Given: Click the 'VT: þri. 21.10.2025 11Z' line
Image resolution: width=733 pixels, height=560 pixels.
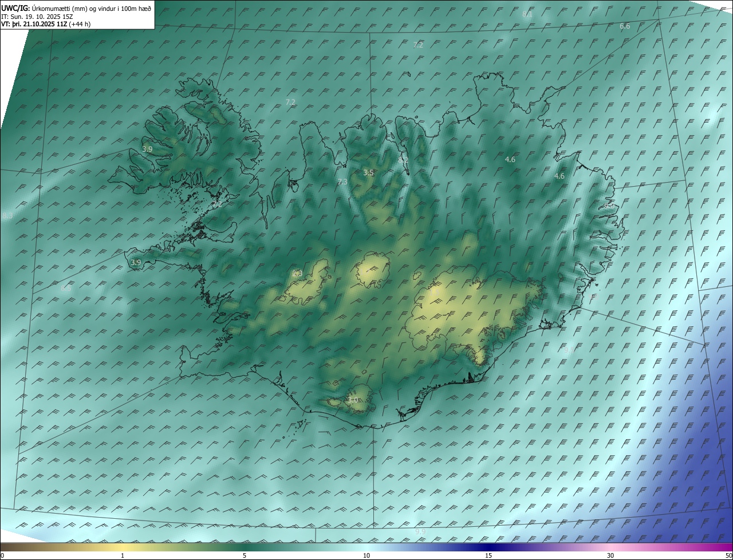Looking at the screenshot, I should point(34,24).
